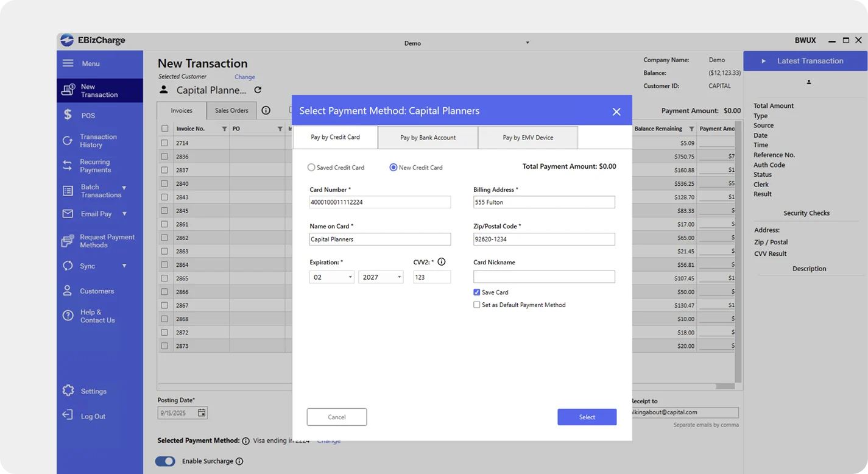This screenshot has height=474, width=868.
Task: Check the checkbox for invoice 2714
Action: pyautogui.click(x=164, y=143)
